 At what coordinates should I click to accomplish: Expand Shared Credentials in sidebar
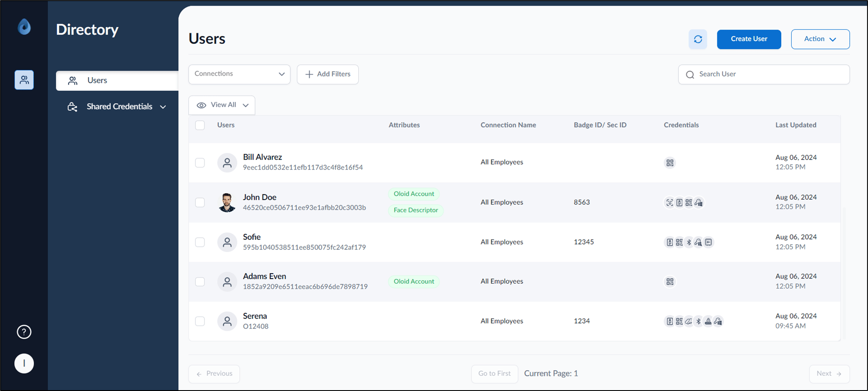point(117,107)
